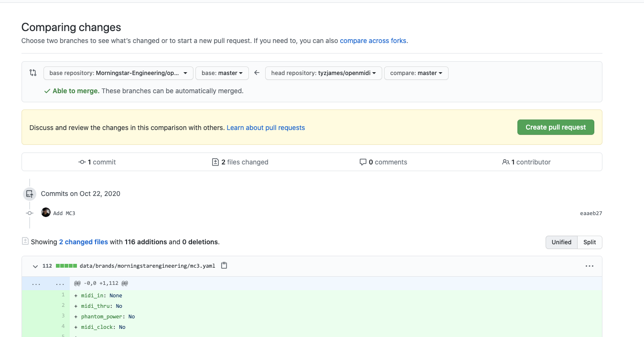This screenshot has height=337, width=644.
Task: Open the head repository tyzjames/openmidi dropdown
Action: pyautogui.click(x=323, y=73)
